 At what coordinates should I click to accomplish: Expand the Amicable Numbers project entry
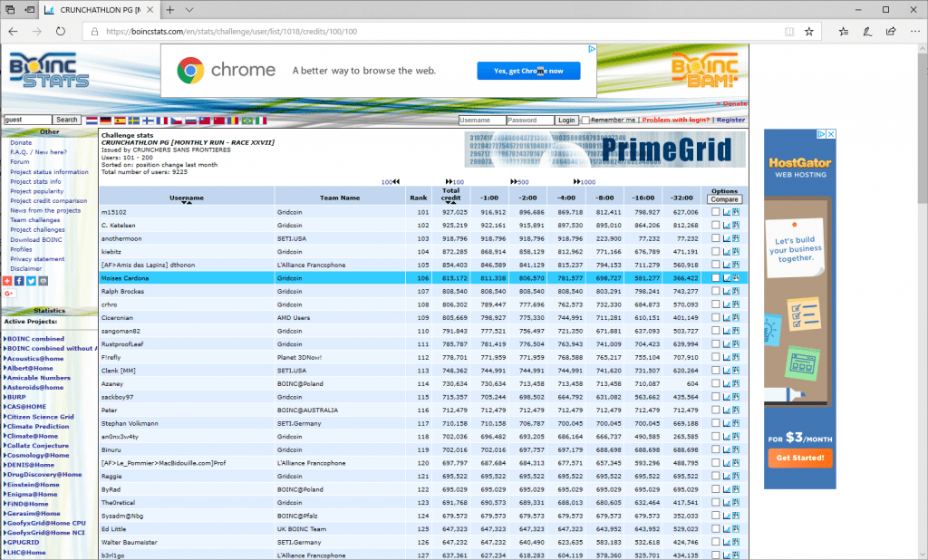click(36, 378)
